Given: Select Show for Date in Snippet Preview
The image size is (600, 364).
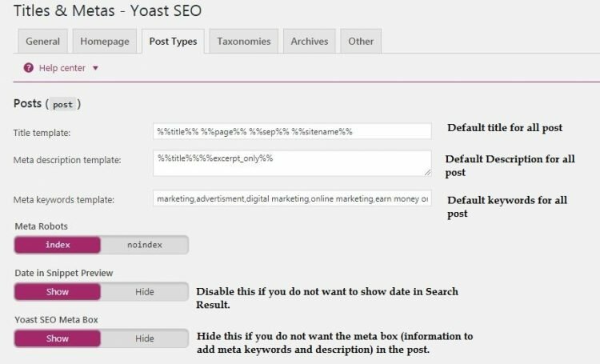Looking at the screenshot, I should [x=58, y=292].
